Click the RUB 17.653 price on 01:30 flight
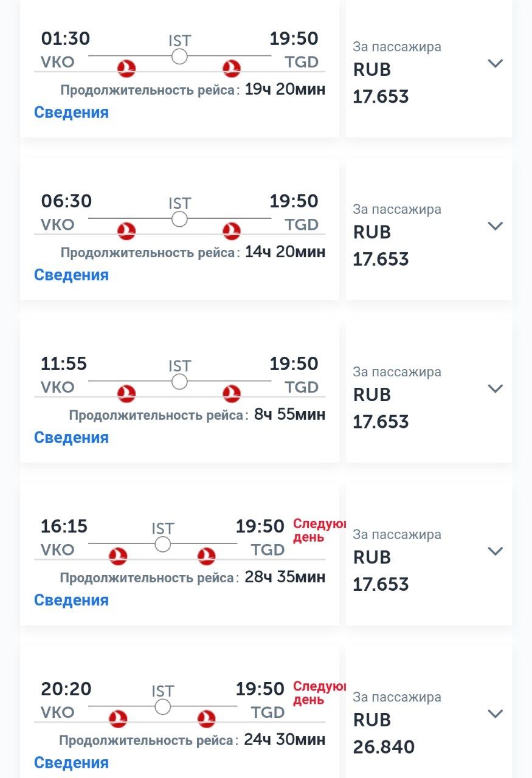This screenshot has width=532, height=778. pos(381,83)
